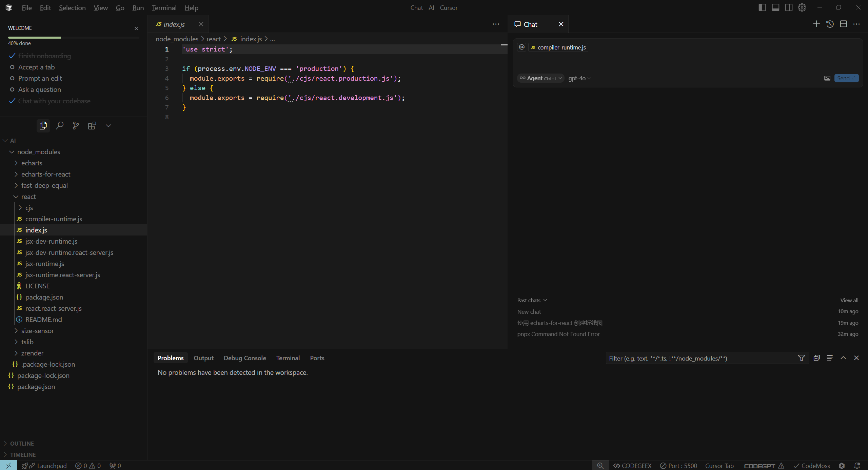The height and width of the screenshot is (470, 868).
Task: Click View all past chats link
Action: coord(849,300)
